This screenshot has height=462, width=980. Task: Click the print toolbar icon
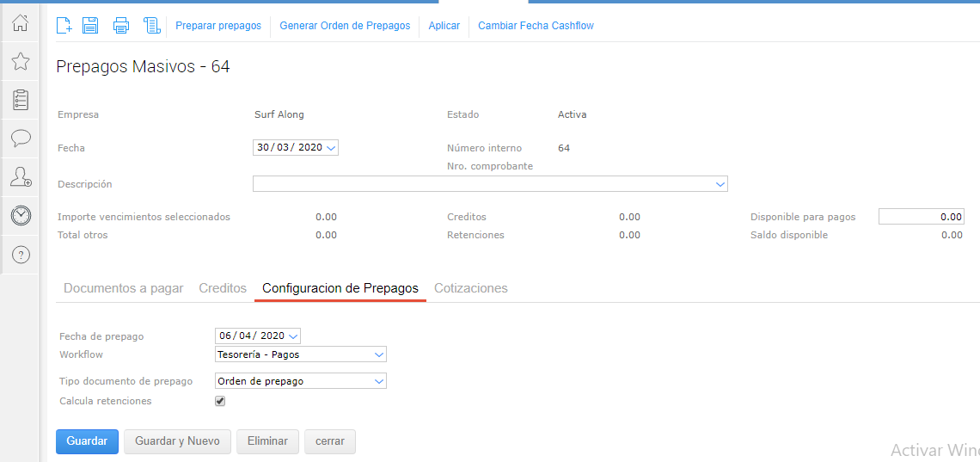pyautogui.click(x=121, y=26)
